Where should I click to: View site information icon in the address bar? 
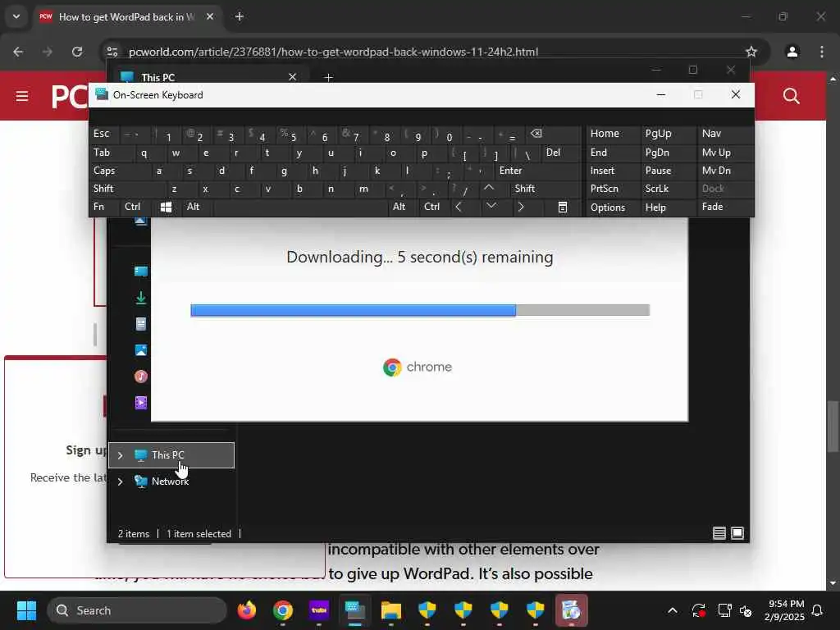coord(112,52)
